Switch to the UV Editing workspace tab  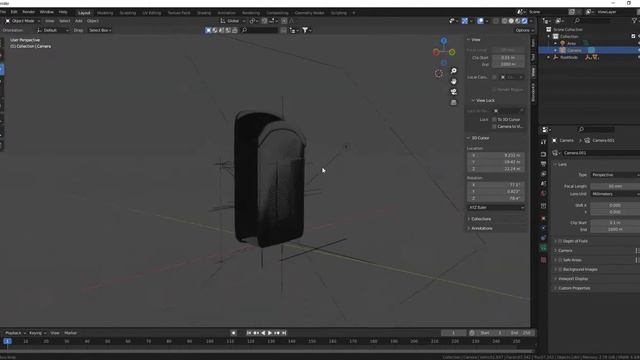point(151,13)
